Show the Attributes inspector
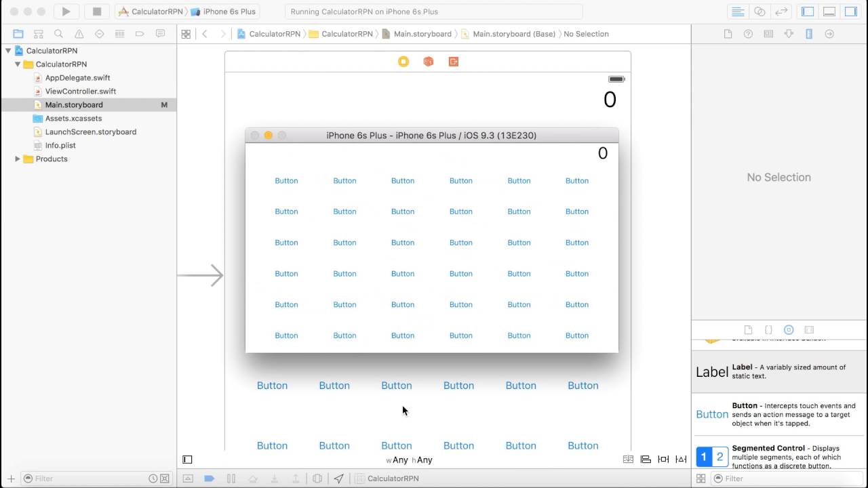 pyautogui.click(x=789, y=34)
